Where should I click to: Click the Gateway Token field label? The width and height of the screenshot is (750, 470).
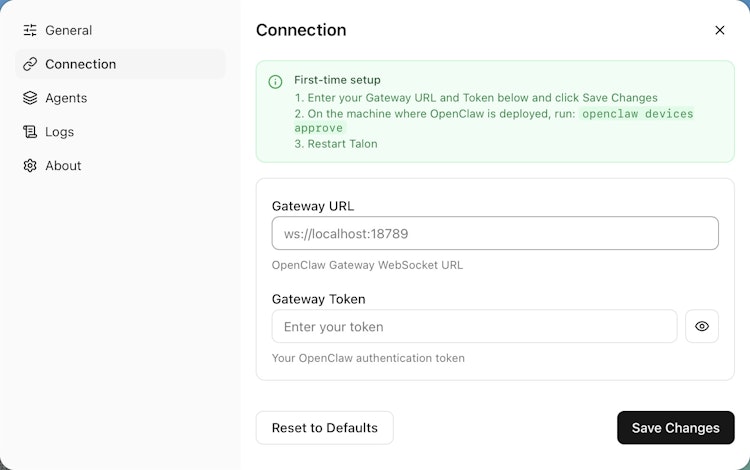pyautogui.click(x=318, y=299)
